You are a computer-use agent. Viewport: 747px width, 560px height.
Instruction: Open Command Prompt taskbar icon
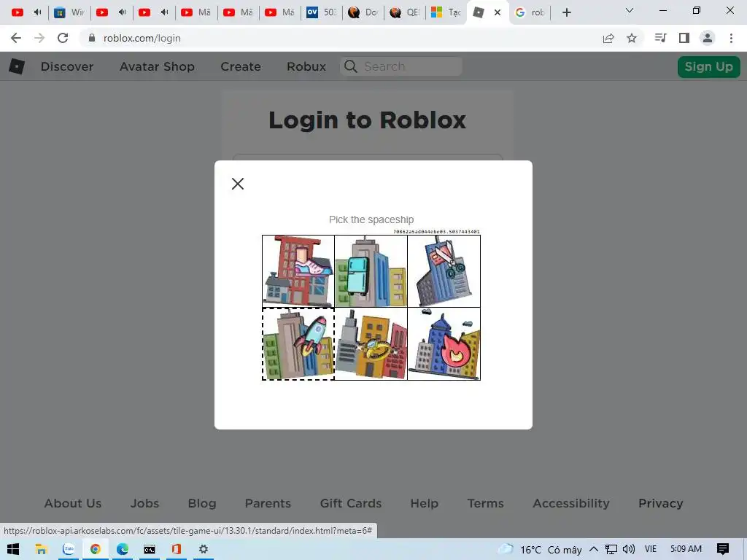150,549
